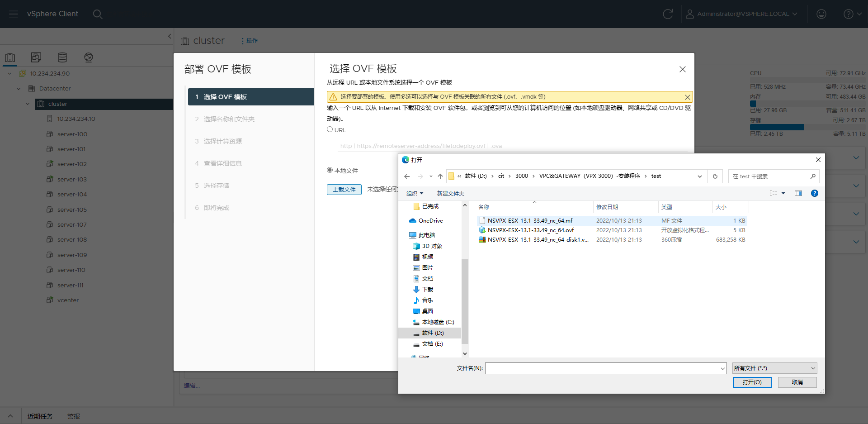Open the file type filter dropdown
Image resolution: width=868 pixels, height=424 pixels.
(774, 368)
